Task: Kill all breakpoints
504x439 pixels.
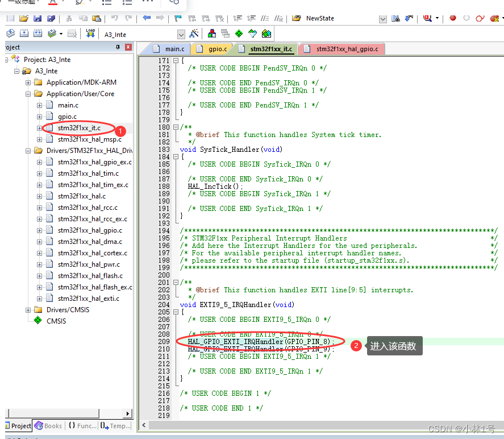Action: (494, 18)
